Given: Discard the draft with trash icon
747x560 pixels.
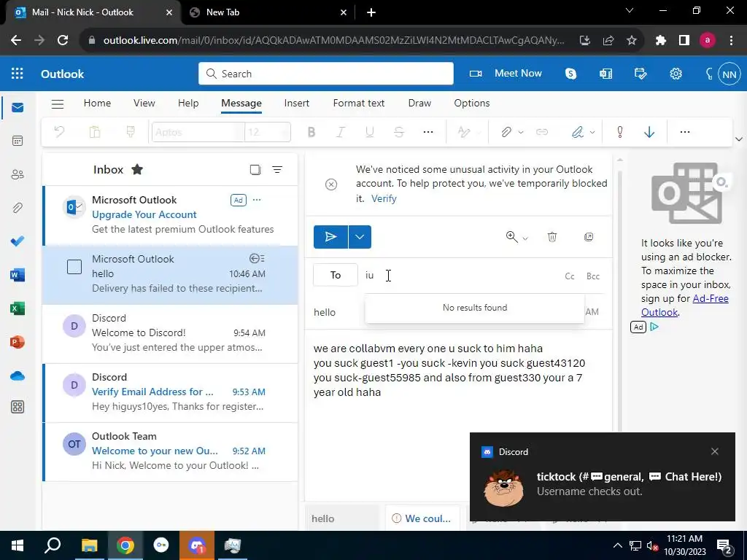Looking at the screenshot, I should tap(552, 237).
